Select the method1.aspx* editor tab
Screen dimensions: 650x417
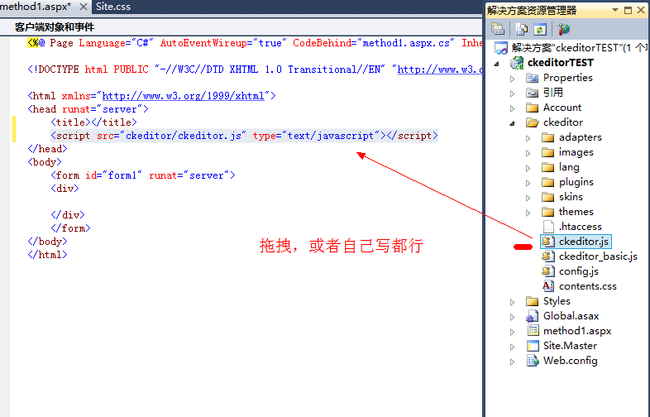click(36, 7)
